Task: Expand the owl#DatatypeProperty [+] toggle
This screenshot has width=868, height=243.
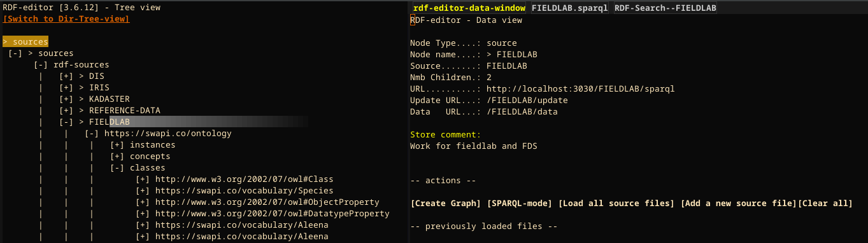Action: 143,214
